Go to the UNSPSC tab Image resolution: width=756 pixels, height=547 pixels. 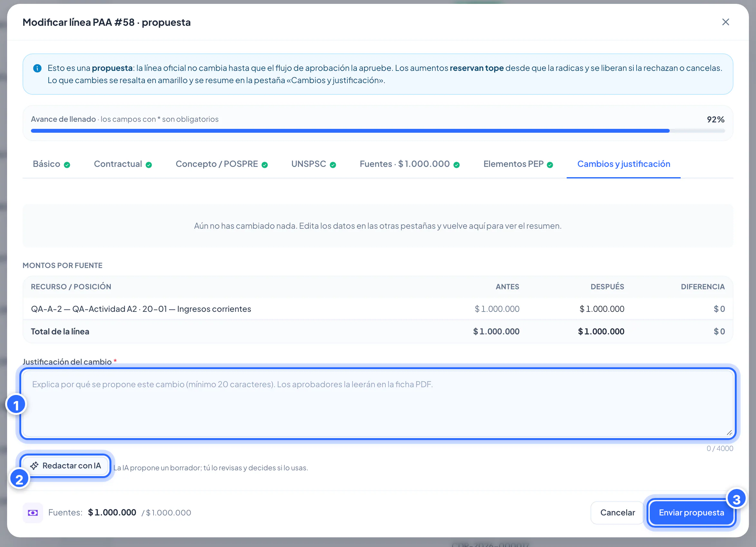pos(314,164)
